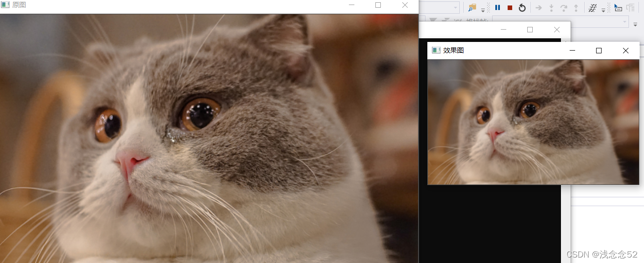Click the Show Next Statement arrow icon

[x=539, y=8]
